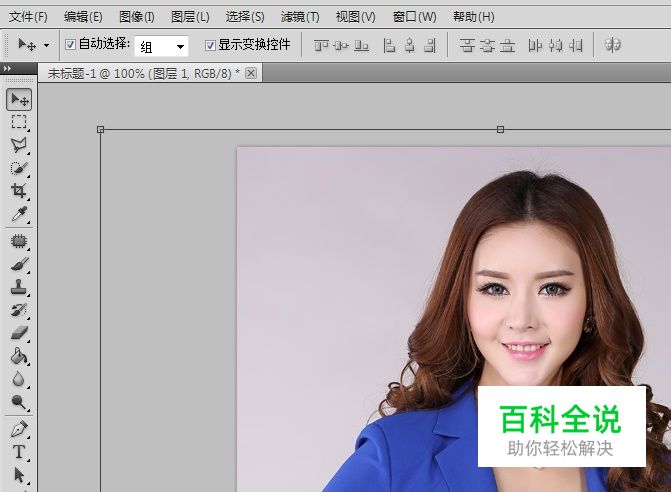Click Align Bottom Edges icon
This screenshot has height=492, width=671.
pos(362,45)
